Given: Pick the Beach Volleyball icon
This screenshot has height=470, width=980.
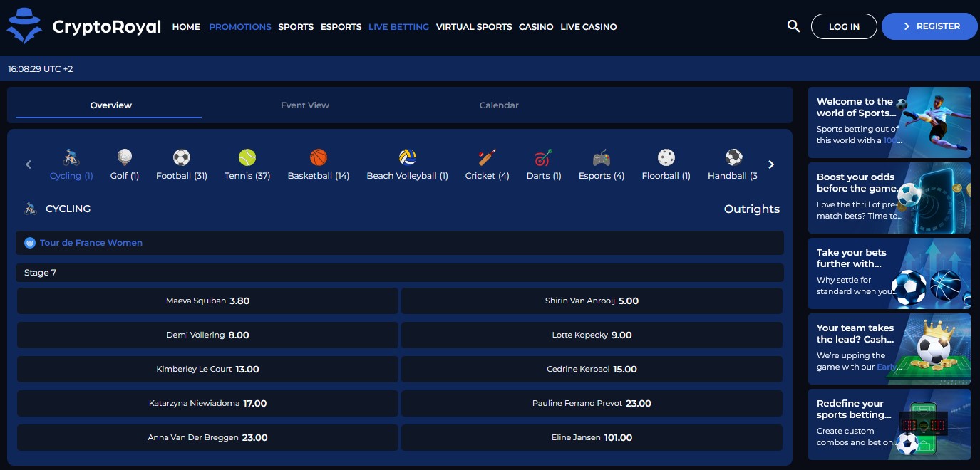Looking at the screenshot, I should (x=408, y=157).
